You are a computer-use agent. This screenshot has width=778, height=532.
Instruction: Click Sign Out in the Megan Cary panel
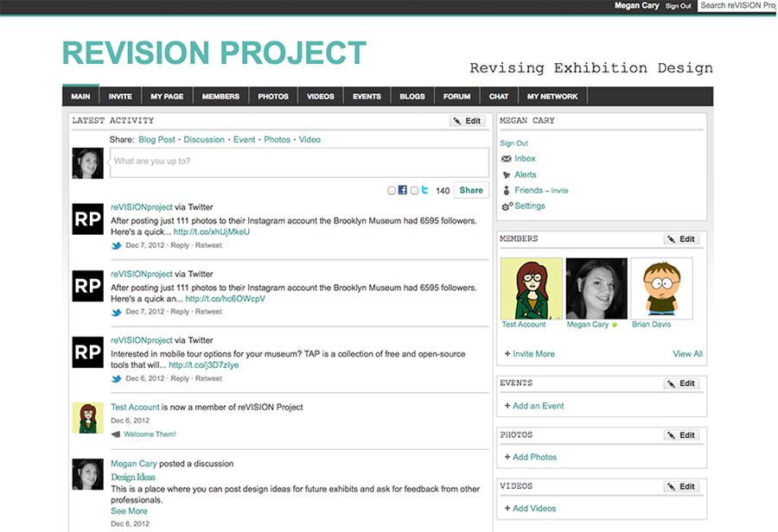[514, 143]
